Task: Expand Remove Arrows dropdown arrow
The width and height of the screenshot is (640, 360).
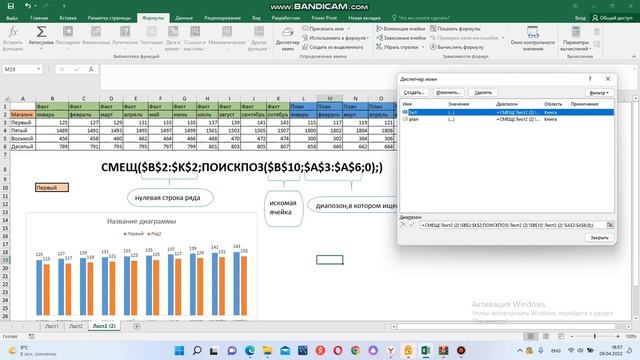Action: coord(422,47)
